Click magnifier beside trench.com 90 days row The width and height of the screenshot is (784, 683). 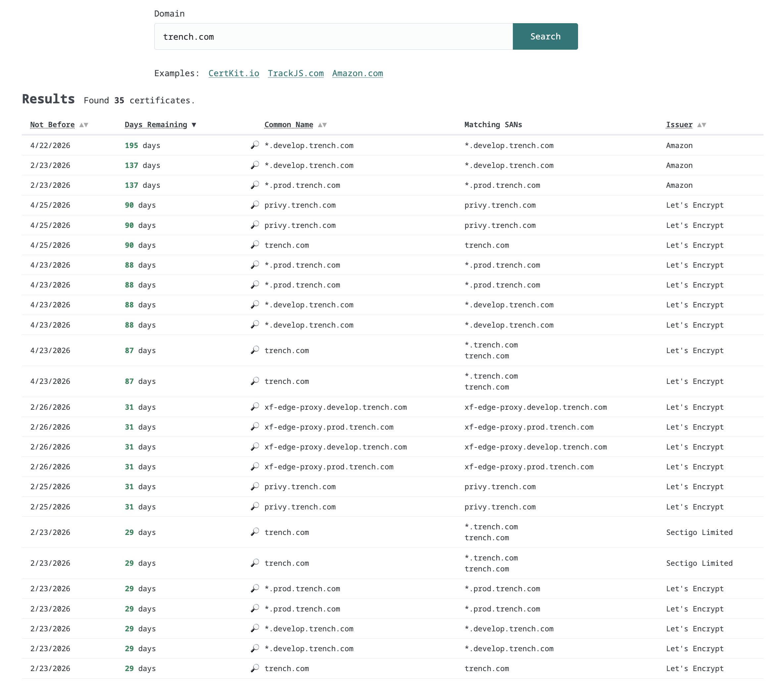pyautogui.click(x=255, y=245)
